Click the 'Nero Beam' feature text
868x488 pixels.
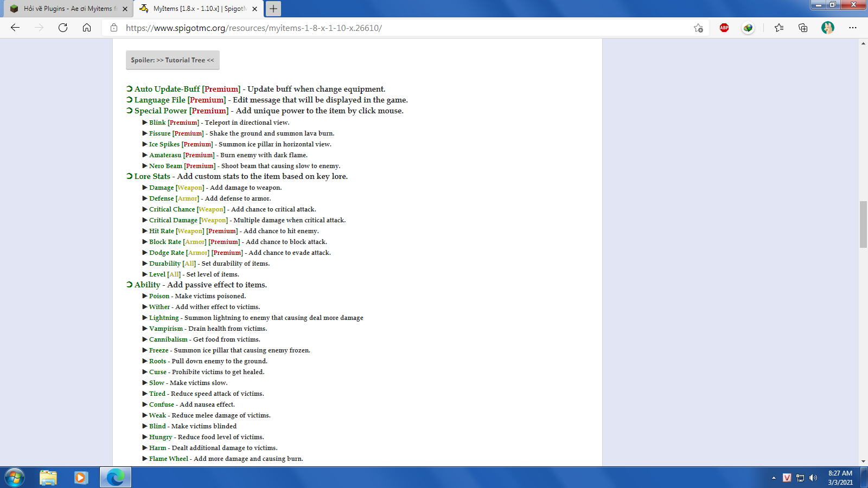[165, 166]
